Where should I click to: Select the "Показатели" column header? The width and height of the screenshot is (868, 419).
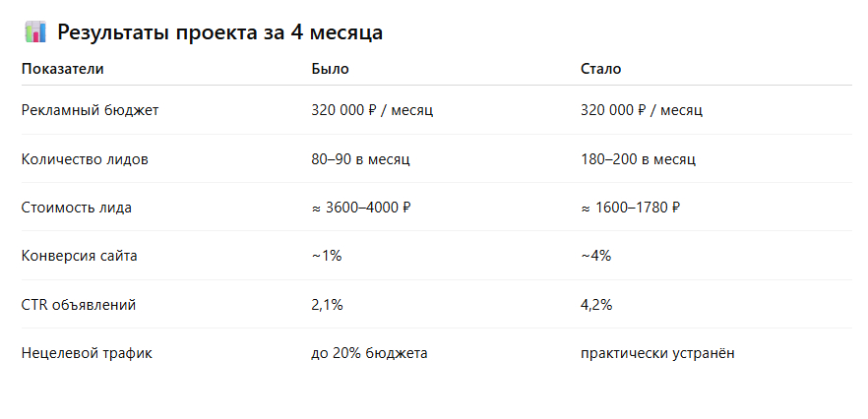(63, 69)
